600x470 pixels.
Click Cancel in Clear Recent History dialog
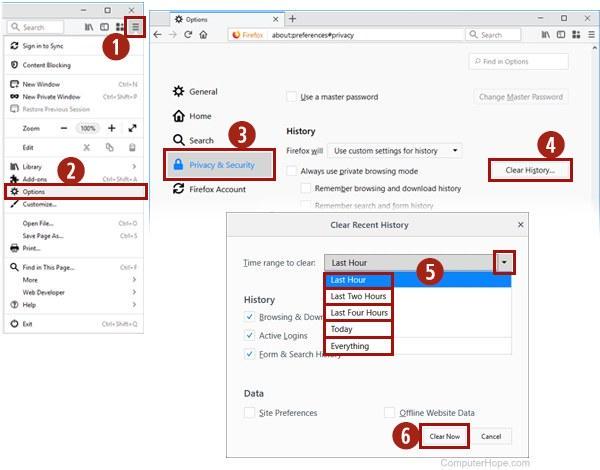tap(491, 436)
